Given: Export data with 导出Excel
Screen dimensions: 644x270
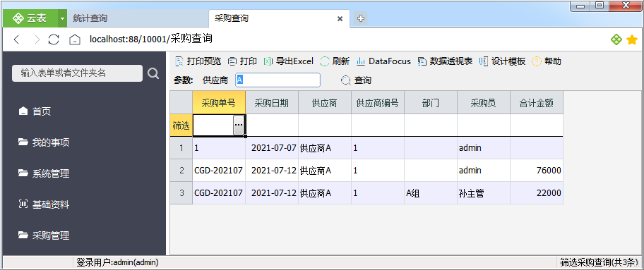Looking at the screenshot, I should pos(288,61).
